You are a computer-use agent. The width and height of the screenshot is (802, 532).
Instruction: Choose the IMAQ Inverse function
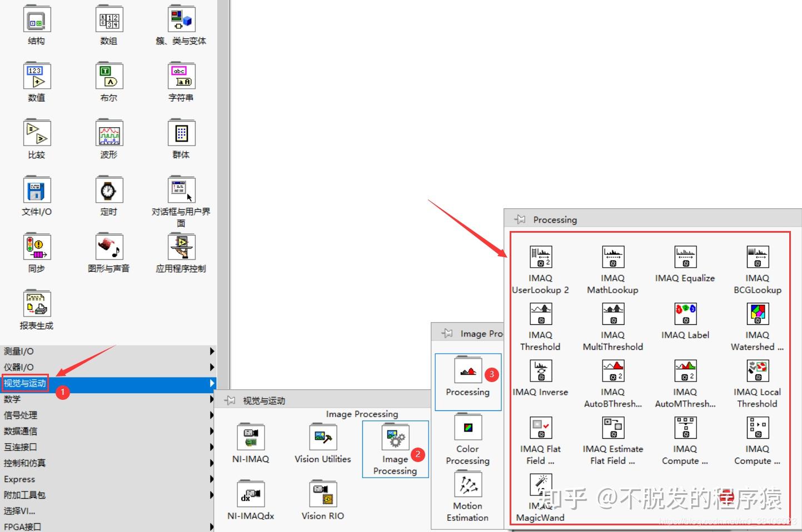(x=540, y=371)
